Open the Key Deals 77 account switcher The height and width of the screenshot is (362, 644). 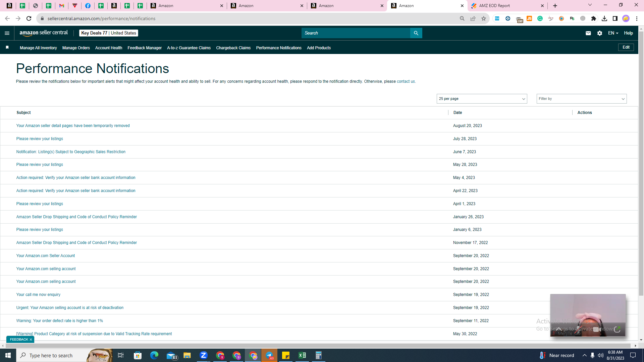[109, 33]
